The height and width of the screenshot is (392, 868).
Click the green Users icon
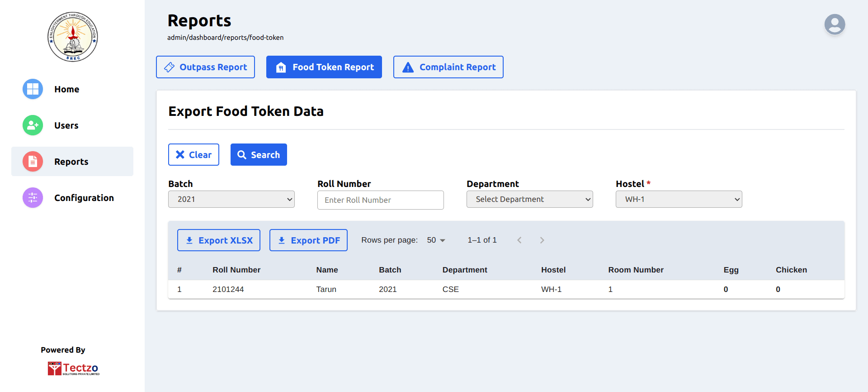33,125
